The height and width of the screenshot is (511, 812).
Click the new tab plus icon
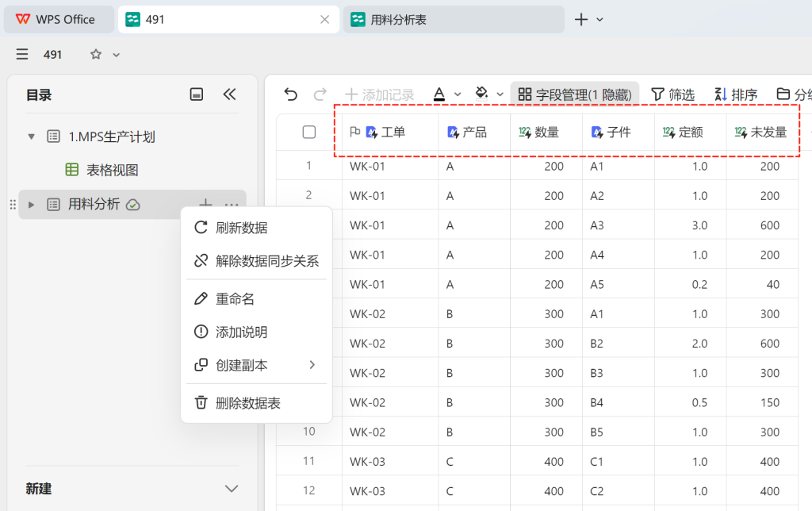[581, 20]
